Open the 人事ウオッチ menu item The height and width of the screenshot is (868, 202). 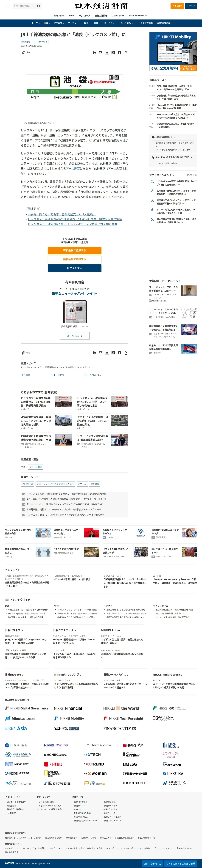(118, 16)
